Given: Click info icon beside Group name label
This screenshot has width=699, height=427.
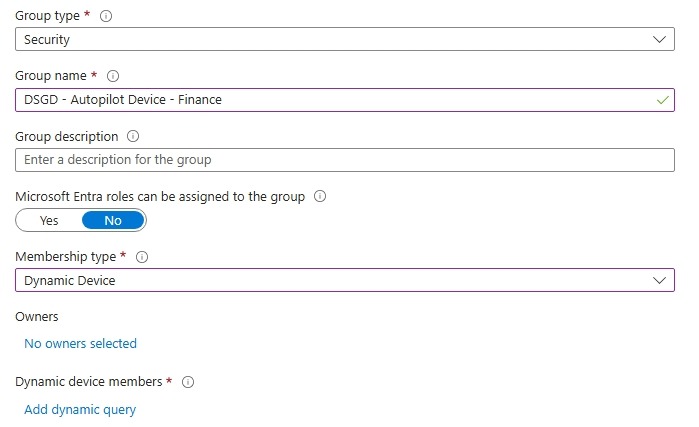Looking at the screenshot, I should click(x=112, y=76).
